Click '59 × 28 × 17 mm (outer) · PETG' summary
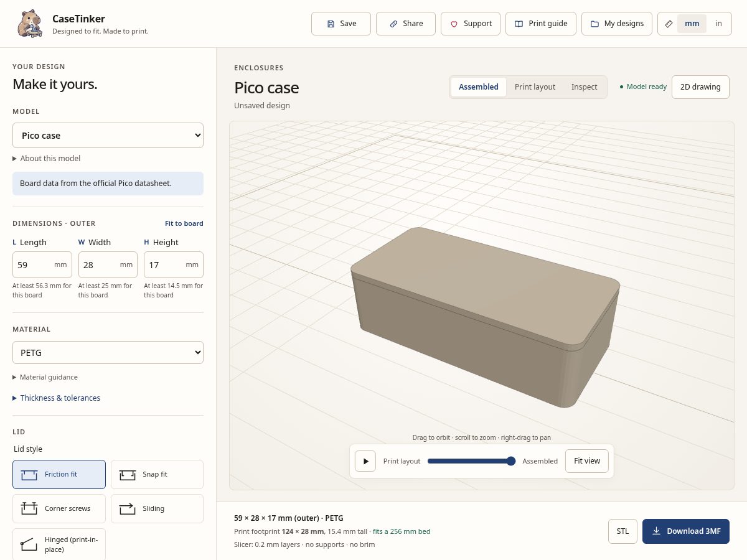This screenshot has height=560, width=747. click(288, 518)
